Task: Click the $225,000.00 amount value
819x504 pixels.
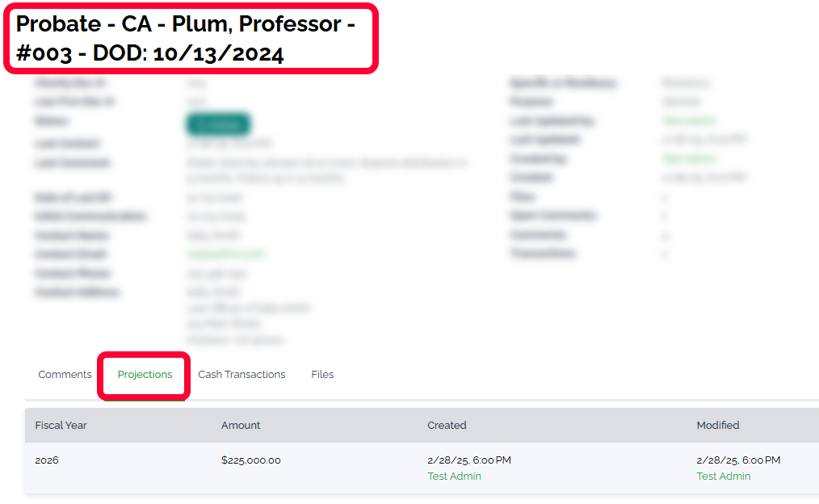Action: tap(250, 460)
